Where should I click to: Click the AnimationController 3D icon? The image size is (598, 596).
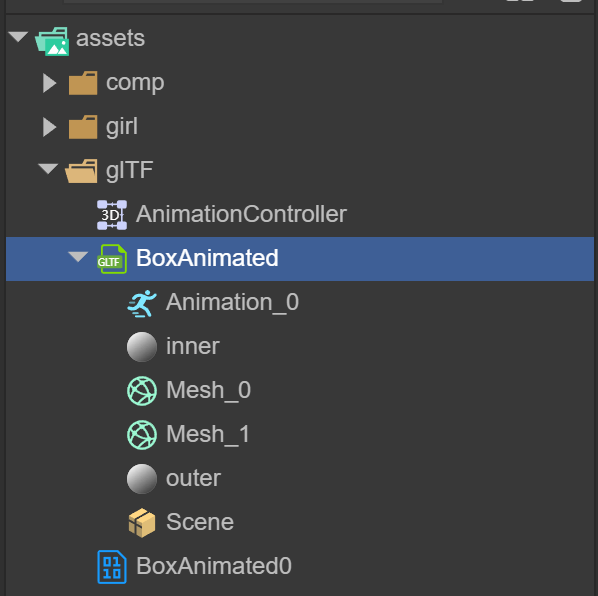112,215
